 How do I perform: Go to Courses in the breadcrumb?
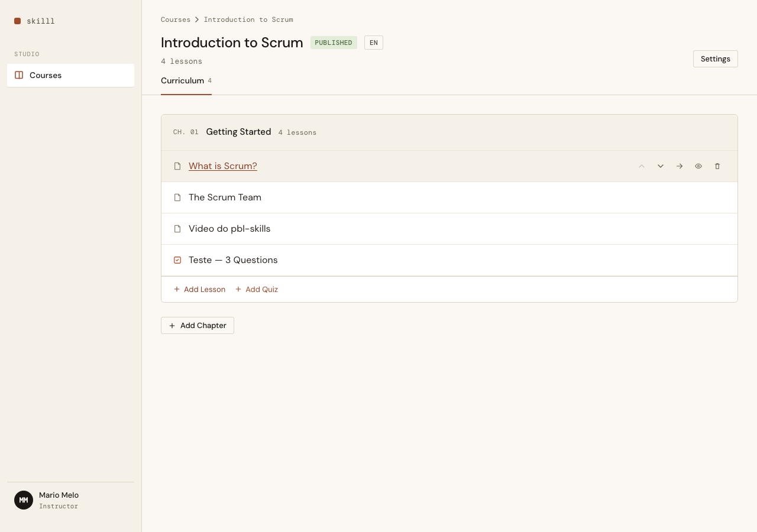coord(176,20)
